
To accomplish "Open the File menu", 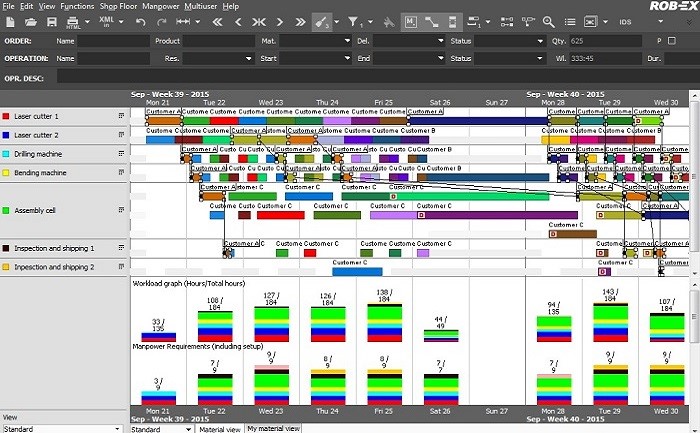I will (x=8, y=6).
